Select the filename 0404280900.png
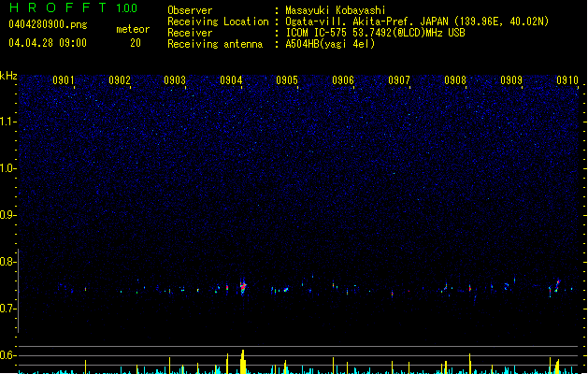The height and width of the screenshot is (374, 588). pos(48,24)
